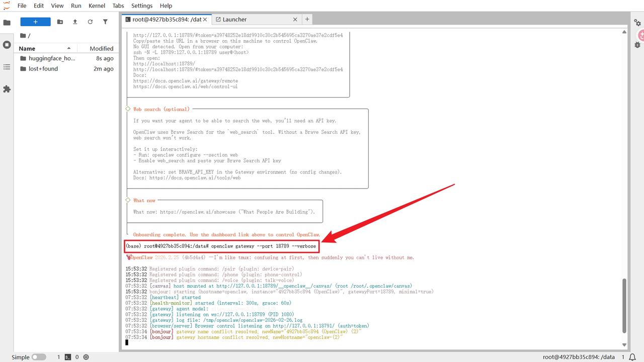Refresh the file browser list
The width and height of the screenshot is (644, 362).
click(x=90, y=22)
